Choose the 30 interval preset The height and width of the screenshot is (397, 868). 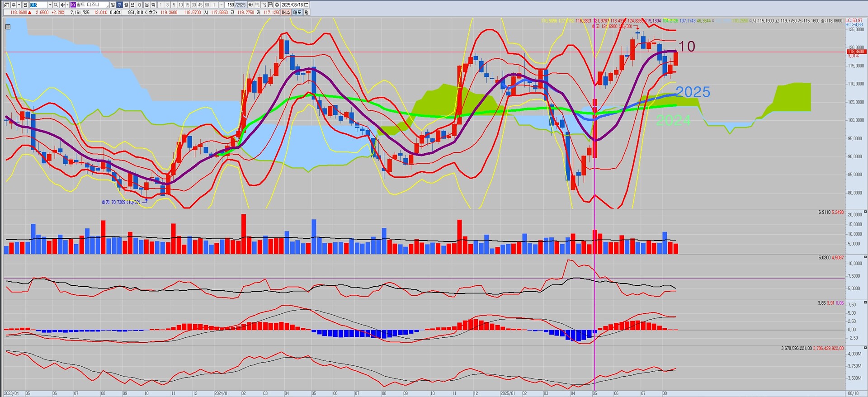(193, 5)
